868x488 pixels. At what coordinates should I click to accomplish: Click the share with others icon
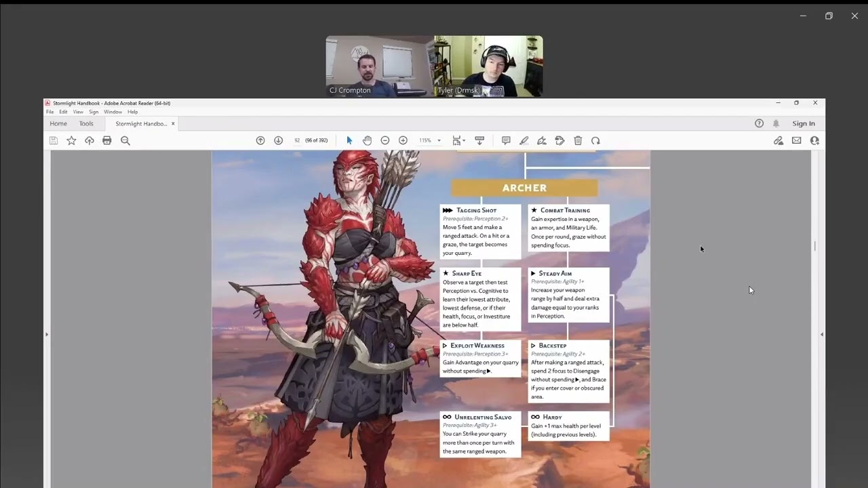pos(814,140)
